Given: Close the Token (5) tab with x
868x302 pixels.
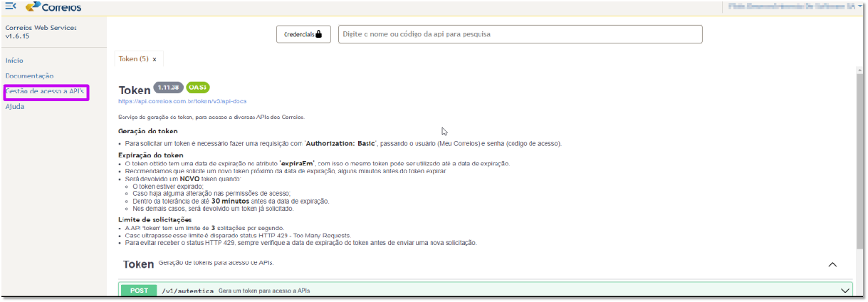Looking at the screenshot, I should [x=155, y=59].
